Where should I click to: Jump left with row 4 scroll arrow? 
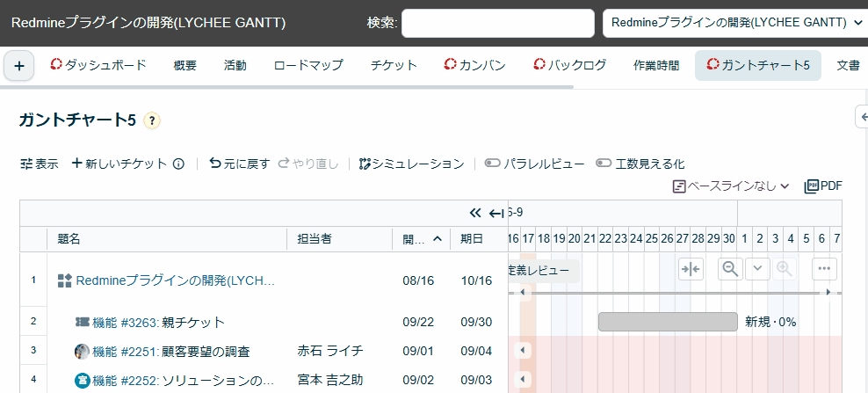(x=523, y=380)
